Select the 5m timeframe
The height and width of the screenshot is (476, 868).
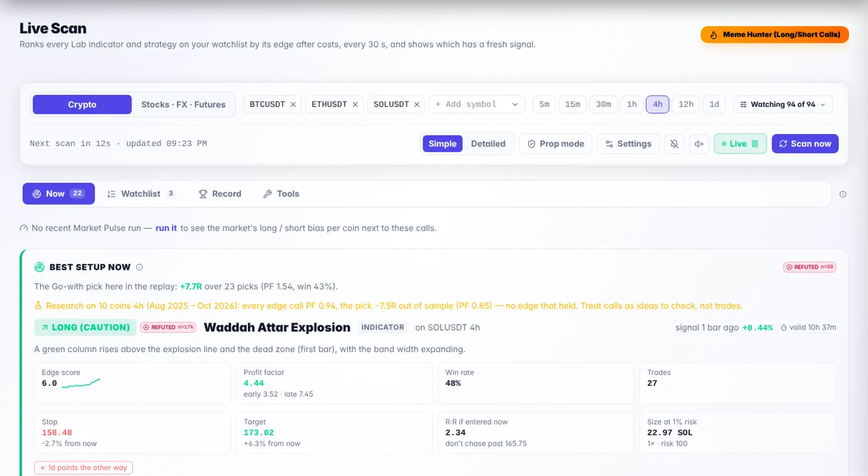click(x=544, y=105)
